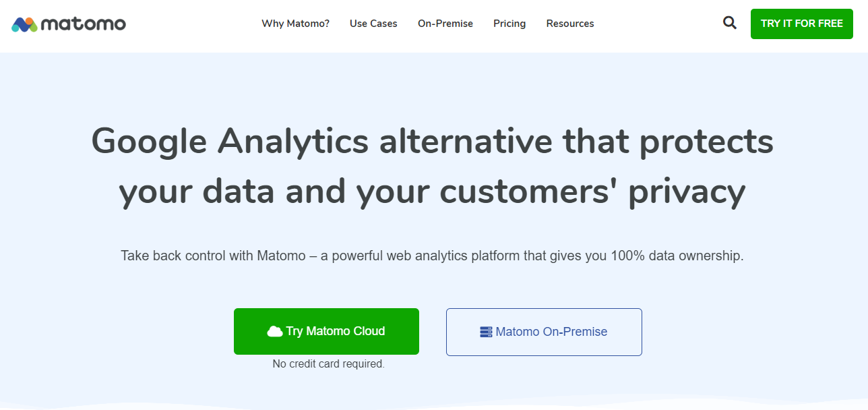Start with the Try Matomo Cloud button
The width and height of the screenshot is (868, 410).
[x=326, y=331]
